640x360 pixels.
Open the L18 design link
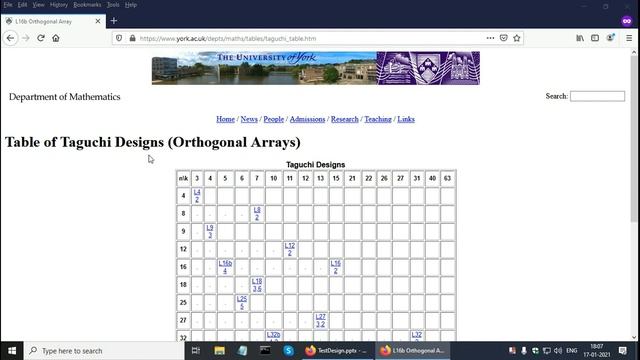tap(257, 285)
